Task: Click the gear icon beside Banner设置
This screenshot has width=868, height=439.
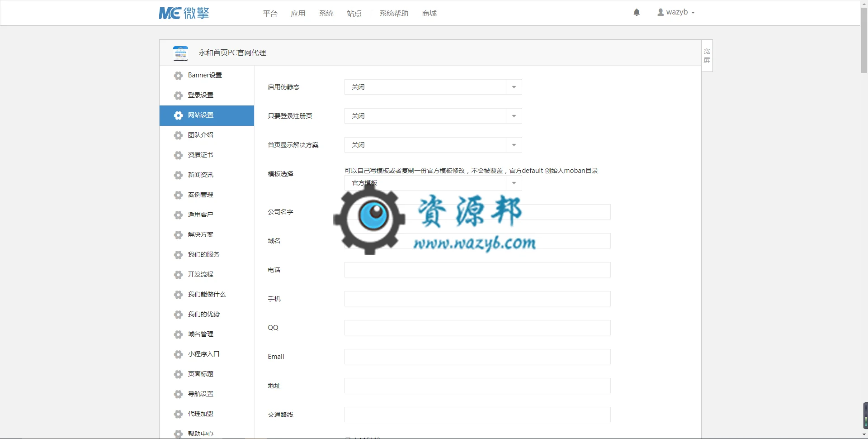Action: pyautogui.click(x=179, y=76)
